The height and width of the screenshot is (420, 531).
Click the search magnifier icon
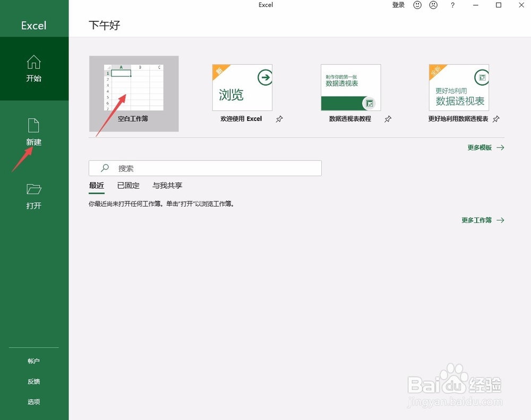[105, 168]
